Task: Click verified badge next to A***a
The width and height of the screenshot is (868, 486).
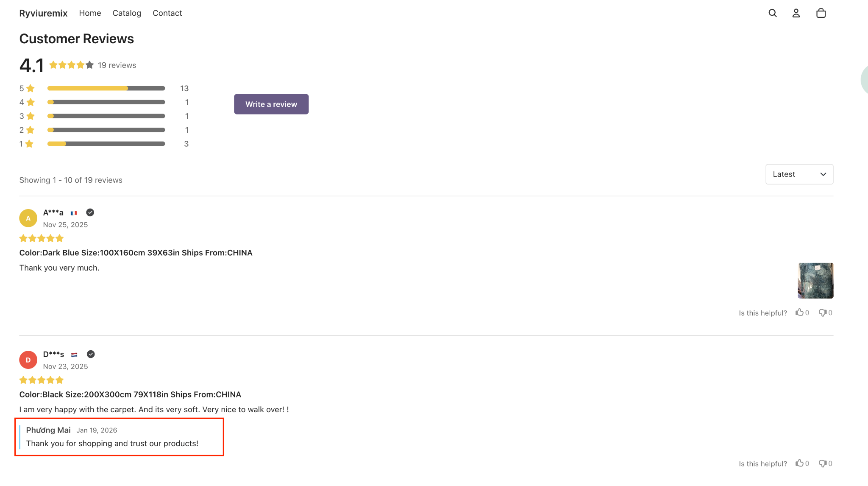Action: point(90,212)
